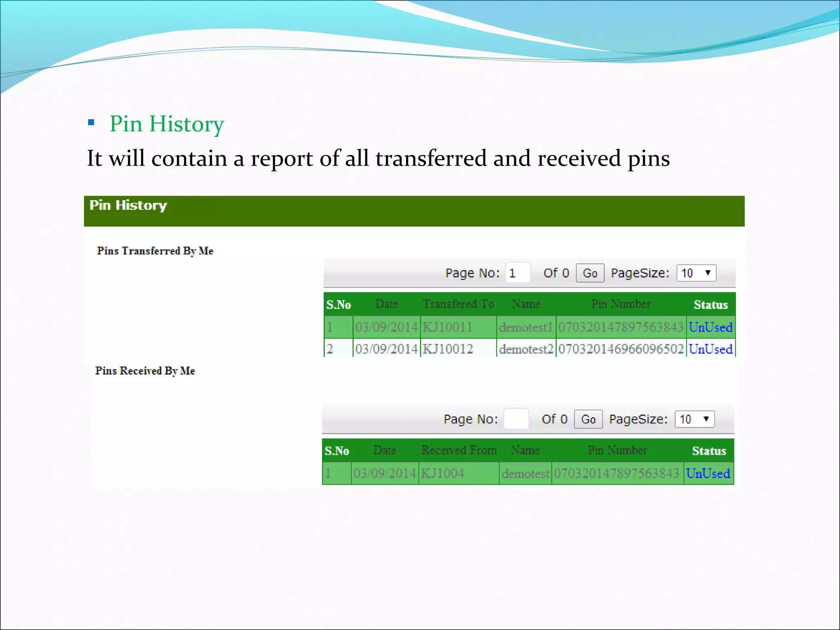The image size is (840, 630).
Task: Select name cell demotest in Received table
Action: [525, 473]
